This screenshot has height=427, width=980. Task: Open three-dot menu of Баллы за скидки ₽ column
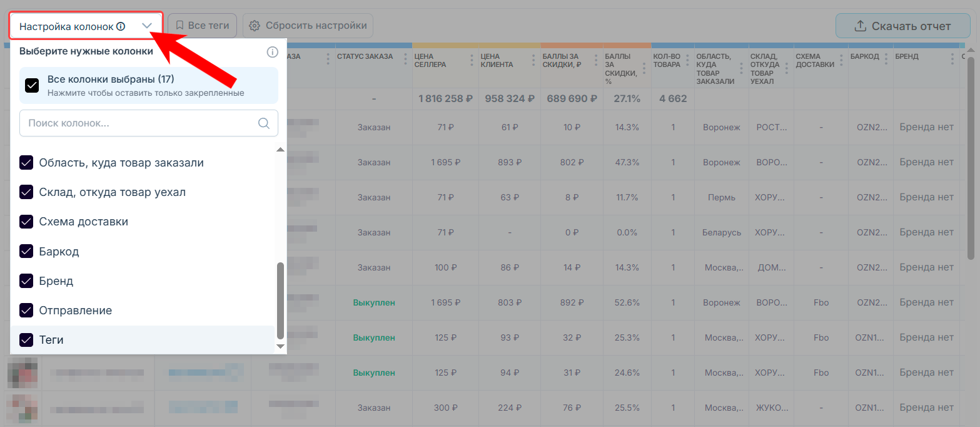click(x=597, y=60)
